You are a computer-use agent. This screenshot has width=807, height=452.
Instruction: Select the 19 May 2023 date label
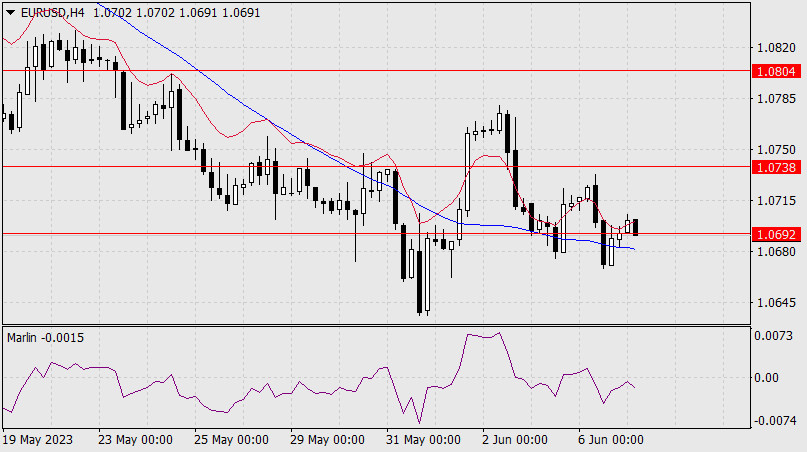[x=38, y=440]
